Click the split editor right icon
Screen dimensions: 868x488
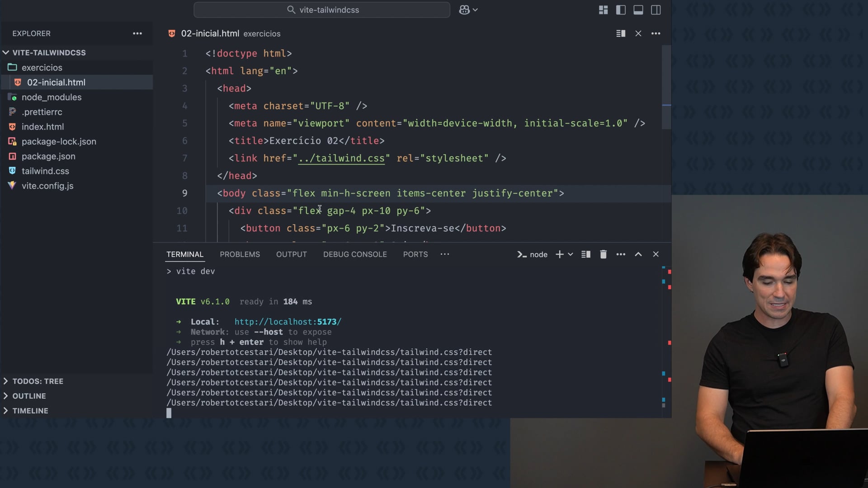621,33
